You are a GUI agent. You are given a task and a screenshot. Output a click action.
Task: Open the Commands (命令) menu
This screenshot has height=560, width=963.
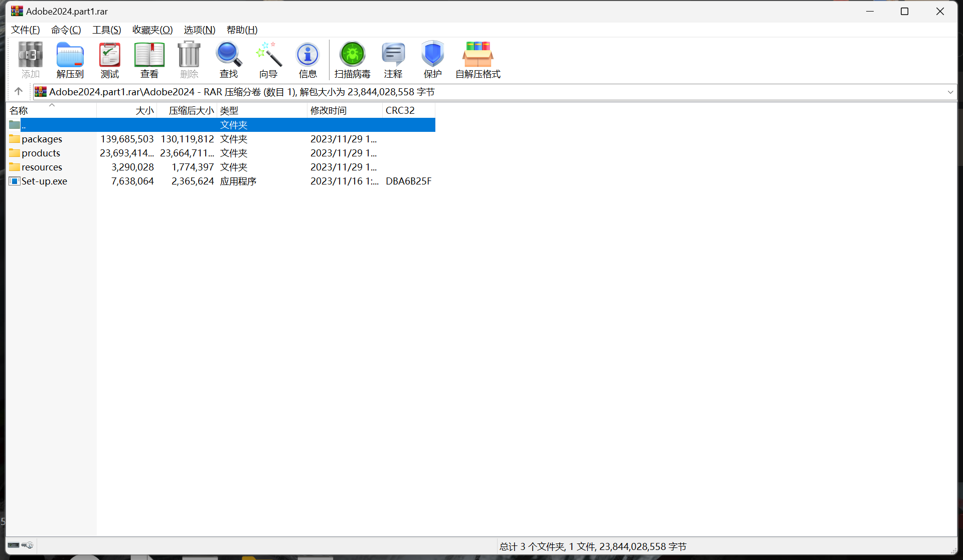point(66,30)
